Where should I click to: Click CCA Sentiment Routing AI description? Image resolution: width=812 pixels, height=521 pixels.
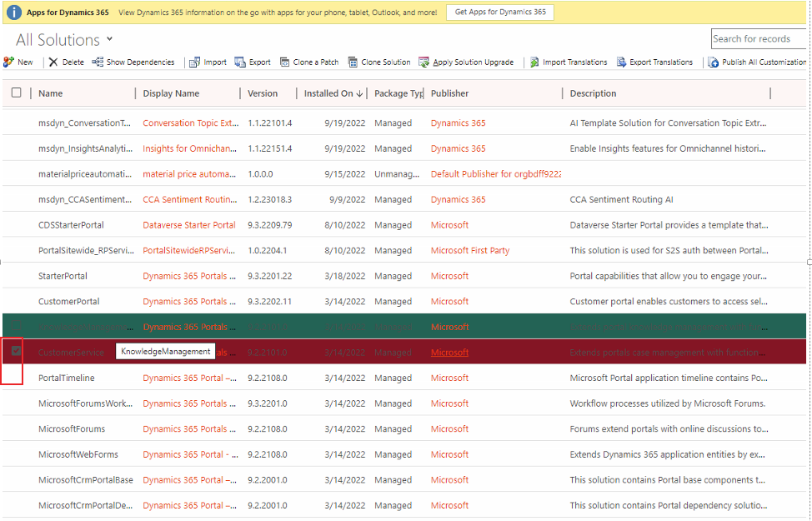pos(621,199)
